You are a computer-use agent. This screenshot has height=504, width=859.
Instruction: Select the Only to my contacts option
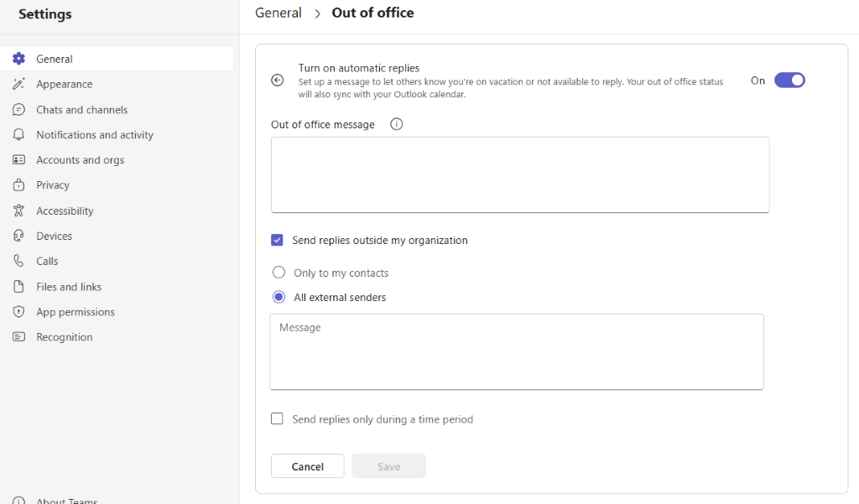tap(277, 272)
